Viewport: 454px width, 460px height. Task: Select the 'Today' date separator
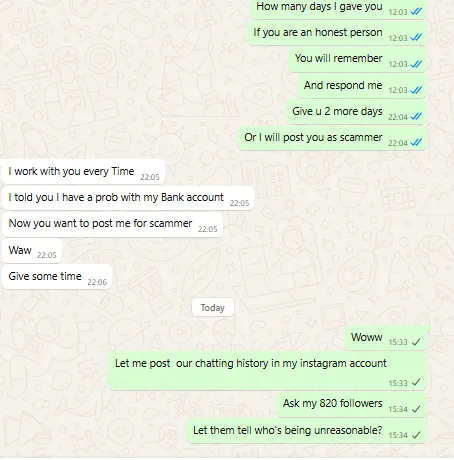[213, 307]
